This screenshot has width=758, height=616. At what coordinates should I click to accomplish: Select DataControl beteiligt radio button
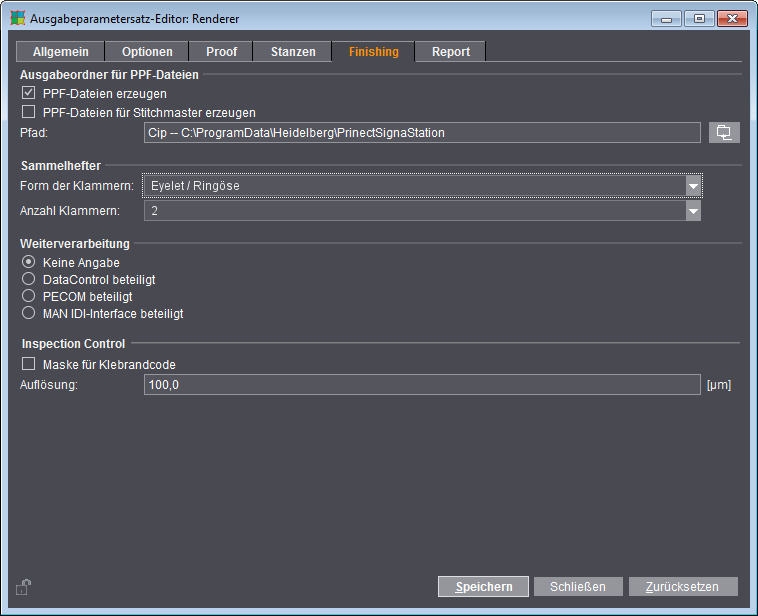(x=29, y=279)
